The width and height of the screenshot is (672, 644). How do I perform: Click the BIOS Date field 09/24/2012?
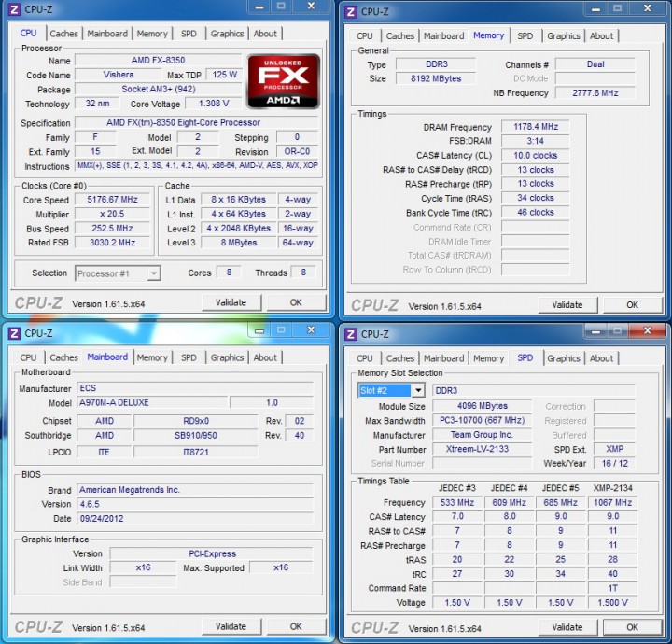click(x=195, y=518)
